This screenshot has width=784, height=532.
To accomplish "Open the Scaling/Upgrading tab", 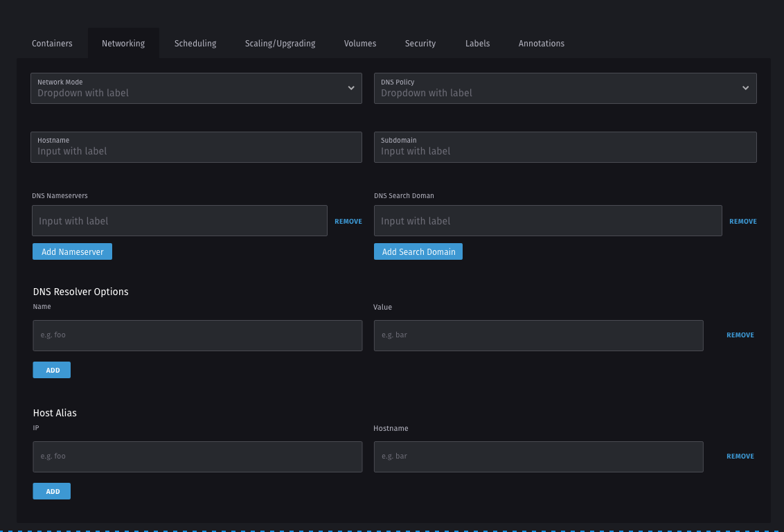I will pyautogui.click(x=280, y=43).
